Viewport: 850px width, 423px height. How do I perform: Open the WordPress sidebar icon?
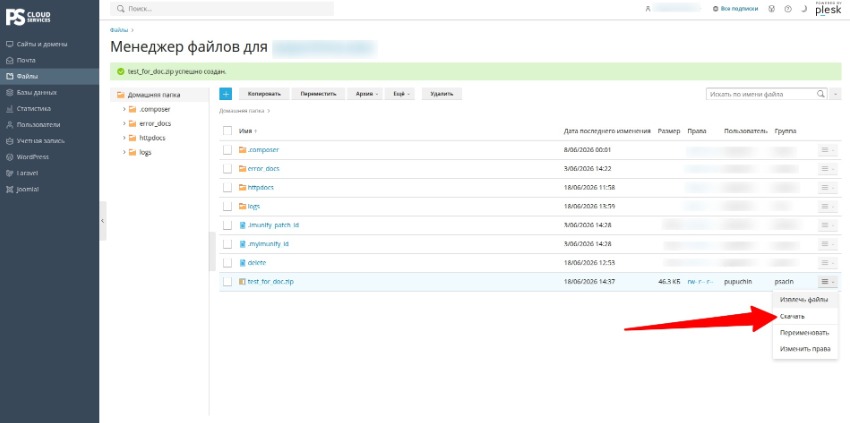[x=9, y=157]
